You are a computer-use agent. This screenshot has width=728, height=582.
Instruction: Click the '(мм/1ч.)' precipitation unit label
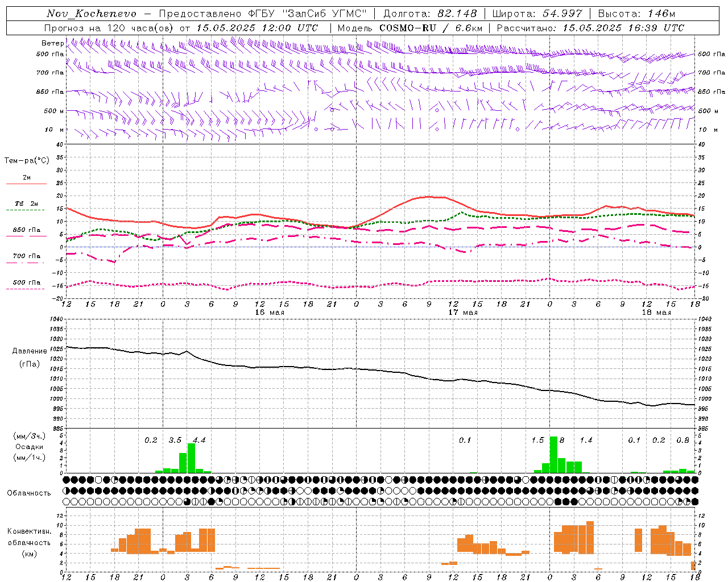[28, 458]
